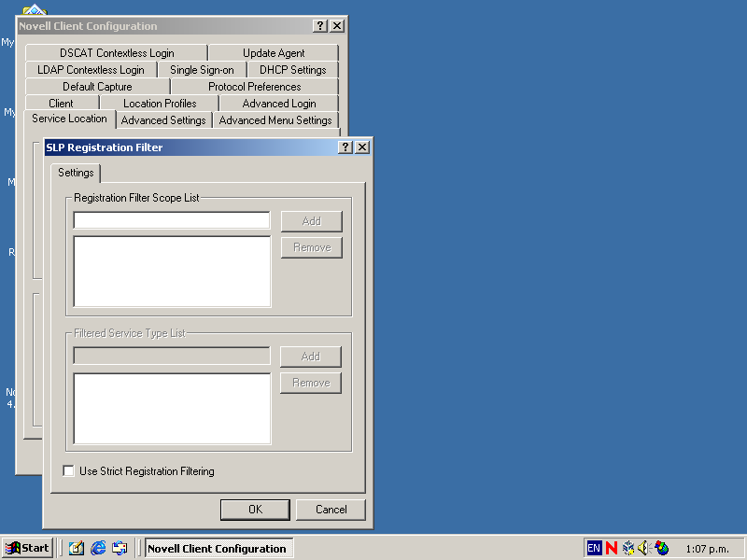Confirm the dialog with OK

click(255, 510)
